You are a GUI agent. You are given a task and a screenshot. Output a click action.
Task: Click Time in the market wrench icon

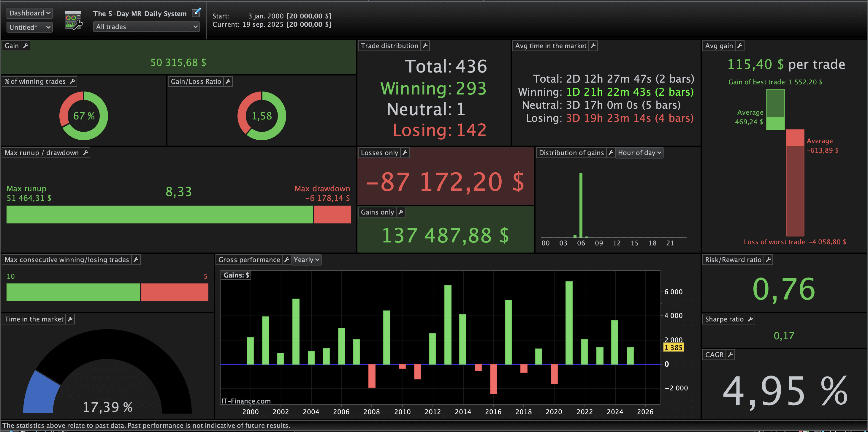(x=70, y=319)
